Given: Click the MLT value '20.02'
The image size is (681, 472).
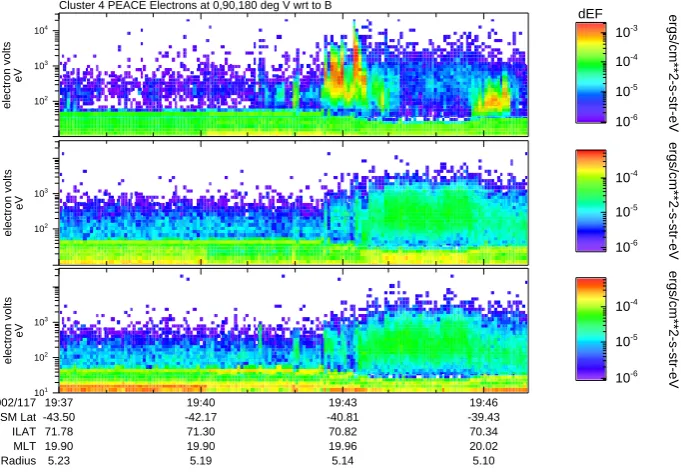Looking at the screenshot, I should (484, 446).
